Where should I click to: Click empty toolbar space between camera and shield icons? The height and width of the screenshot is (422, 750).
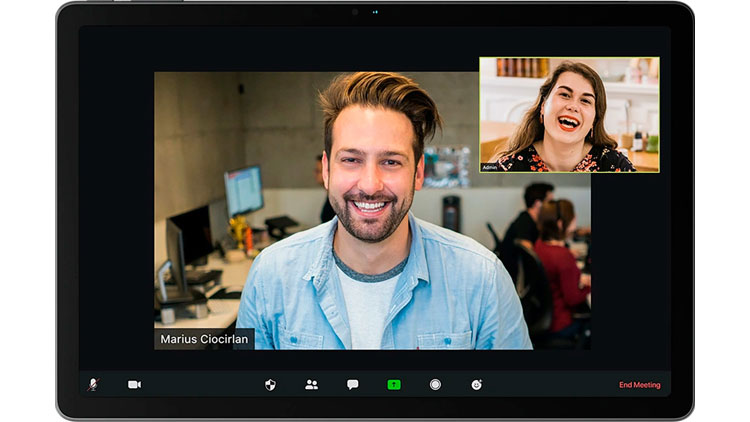pos(200,384)
